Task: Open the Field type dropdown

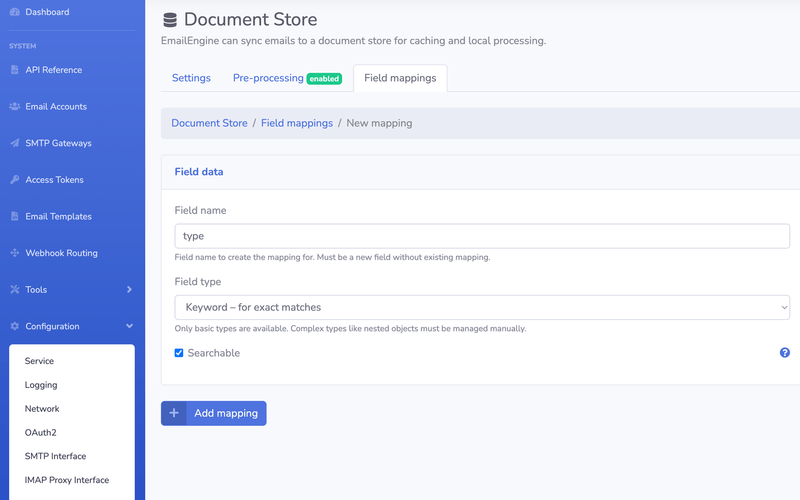Action: coord(482,307)
